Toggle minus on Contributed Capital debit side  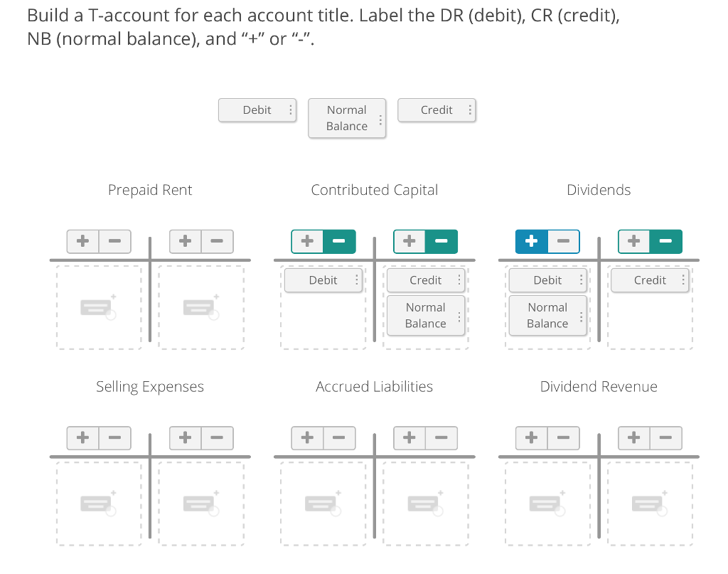(339, 241)
